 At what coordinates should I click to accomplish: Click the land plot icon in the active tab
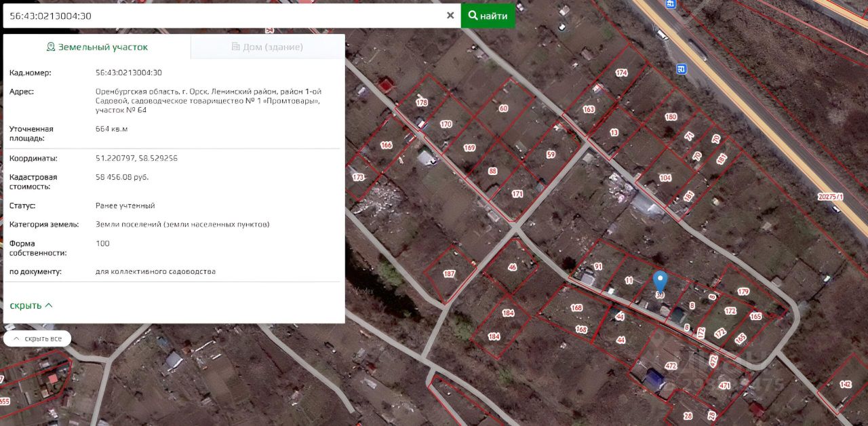pos(50,47)
